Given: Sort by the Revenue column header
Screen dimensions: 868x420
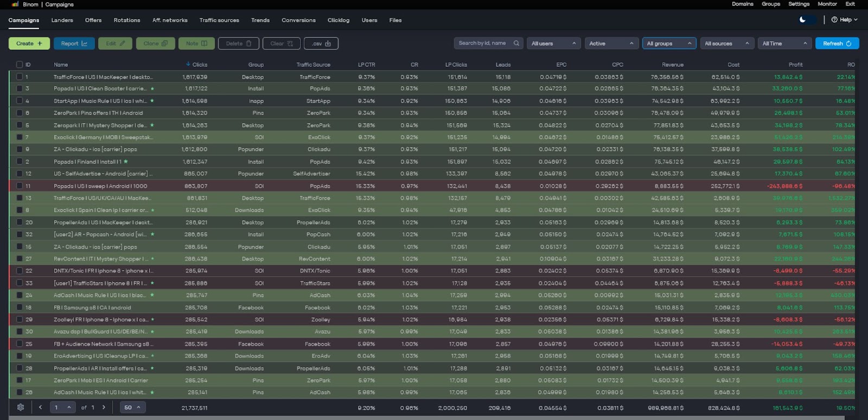Looking at the screenshot, I should (x=673, y=65).
